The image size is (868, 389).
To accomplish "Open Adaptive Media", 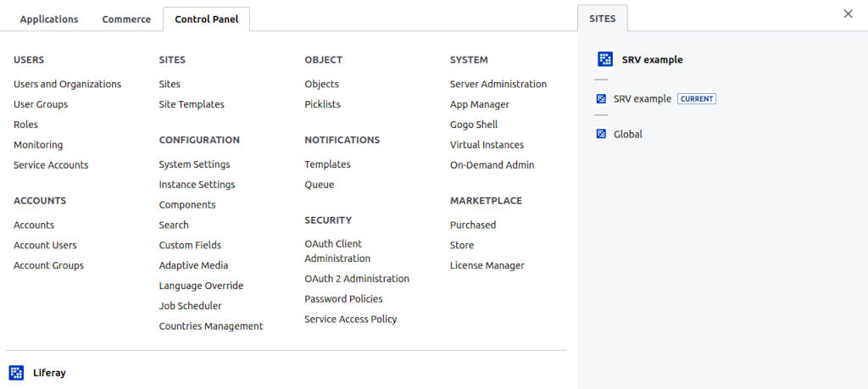I will tap(193, 265).
